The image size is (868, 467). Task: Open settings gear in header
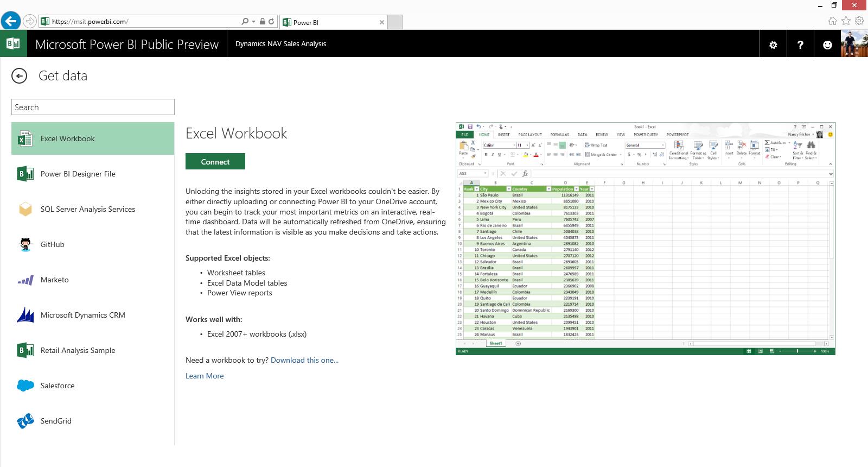coord(773,45)
